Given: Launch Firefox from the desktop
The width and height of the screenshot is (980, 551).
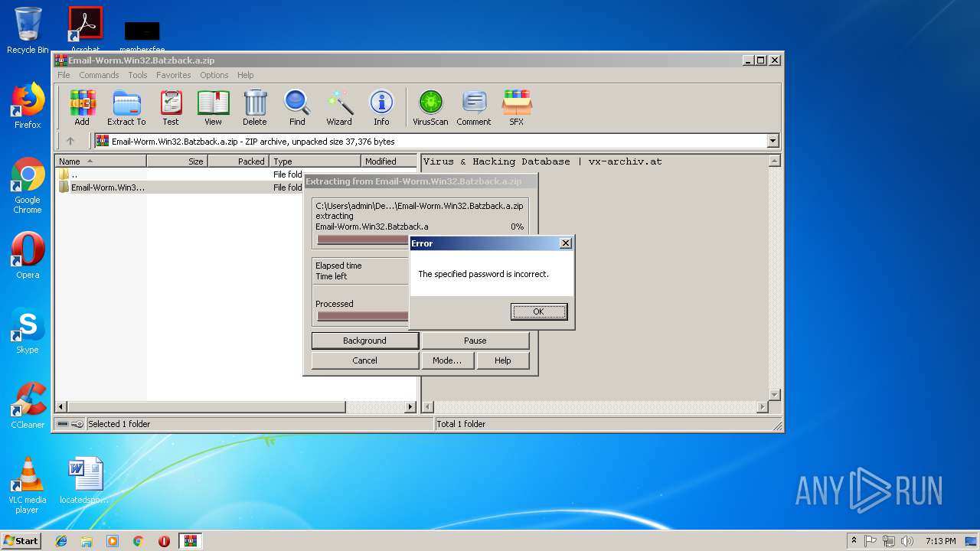Looking at the screenshot, I should (x=28, y=106).
